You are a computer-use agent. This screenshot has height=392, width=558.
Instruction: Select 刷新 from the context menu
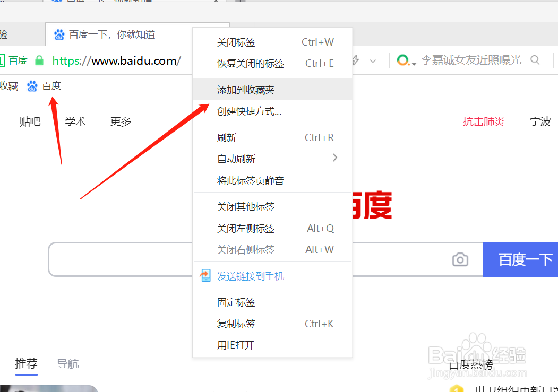point(272,137)
